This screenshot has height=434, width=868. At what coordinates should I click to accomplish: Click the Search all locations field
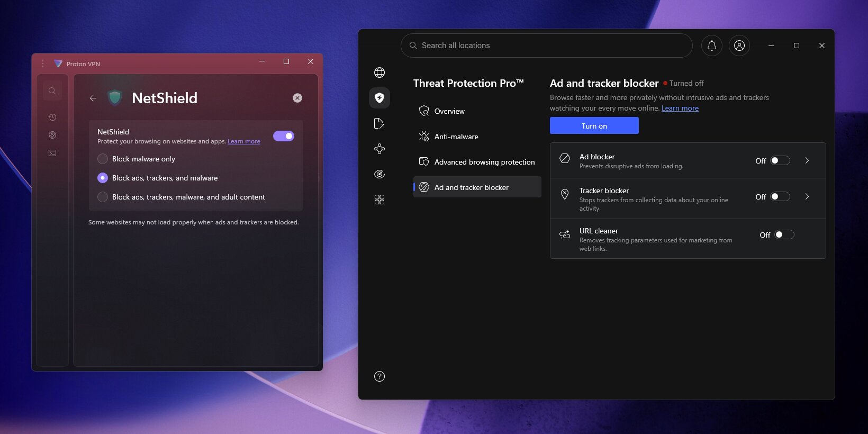tap(547, 46)
